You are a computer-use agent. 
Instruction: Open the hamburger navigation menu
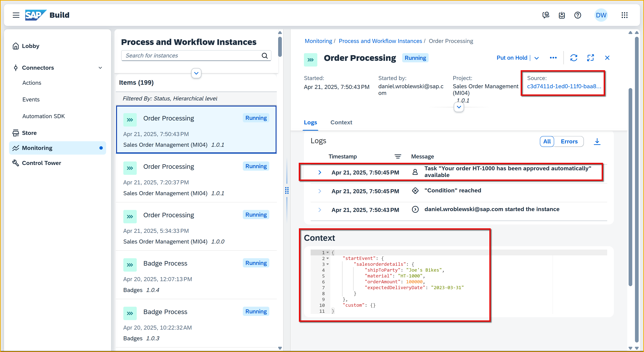pyautogui.click(x=16, y=15)
